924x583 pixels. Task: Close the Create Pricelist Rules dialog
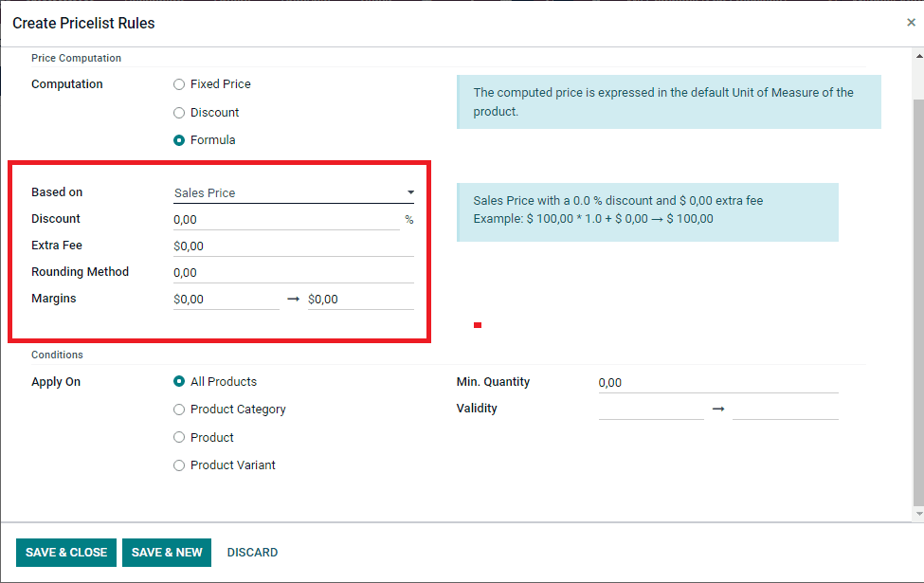[x=910, y=22]
